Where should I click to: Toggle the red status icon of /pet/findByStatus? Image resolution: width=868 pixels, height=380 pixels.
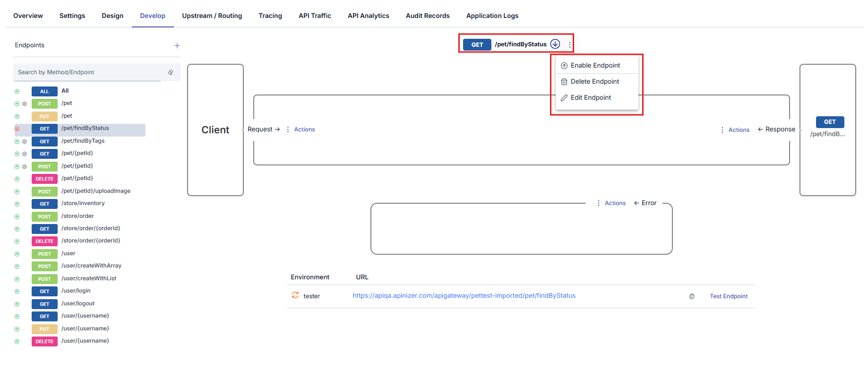17,129
